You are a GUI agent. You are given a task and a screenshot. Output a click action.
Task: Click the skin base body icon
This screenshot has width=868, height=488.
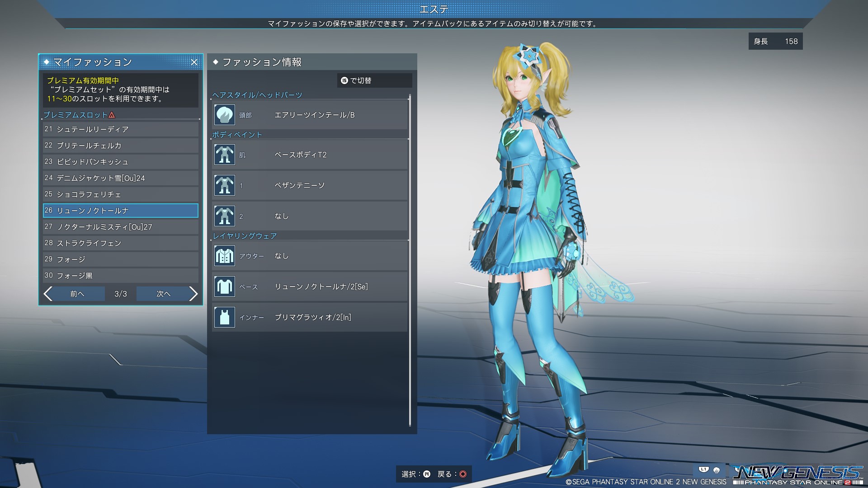click(224, 155)
